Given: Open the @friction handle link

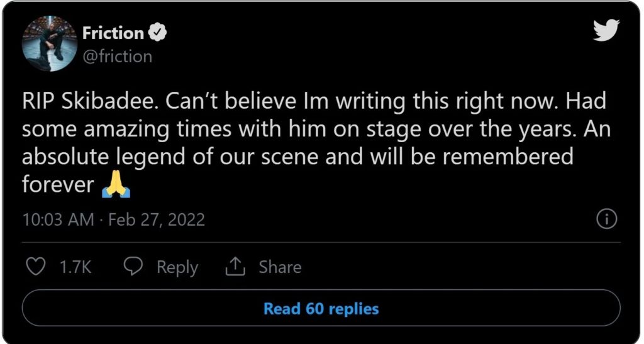Looking at the screenshot, I should coord(117,56).
